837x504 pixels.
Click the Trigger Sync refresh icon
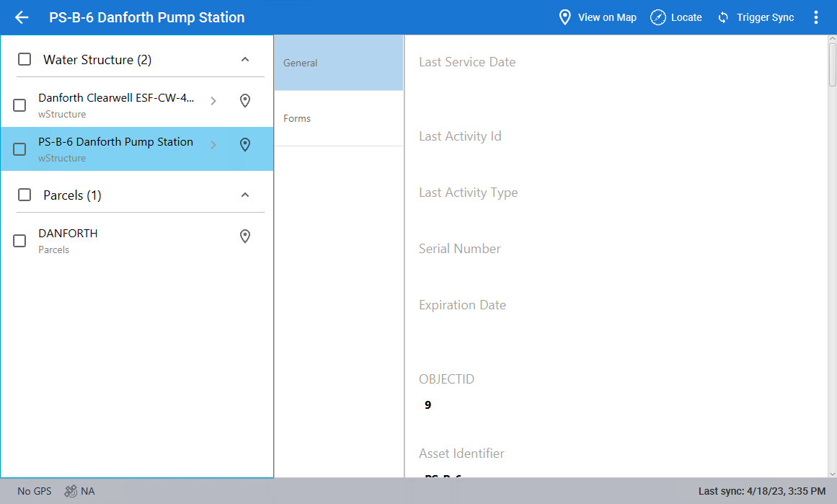coord(723,17)
